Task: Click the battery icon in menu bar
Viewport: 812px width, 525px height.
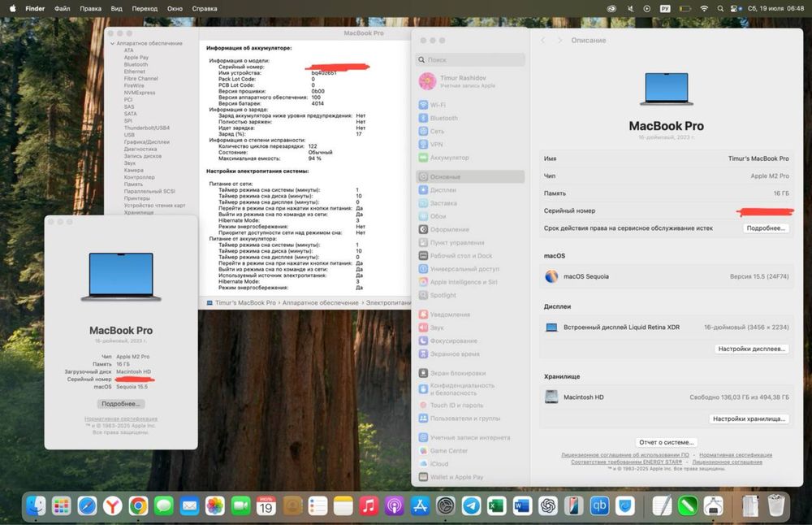Action: [x=685, y=8]
